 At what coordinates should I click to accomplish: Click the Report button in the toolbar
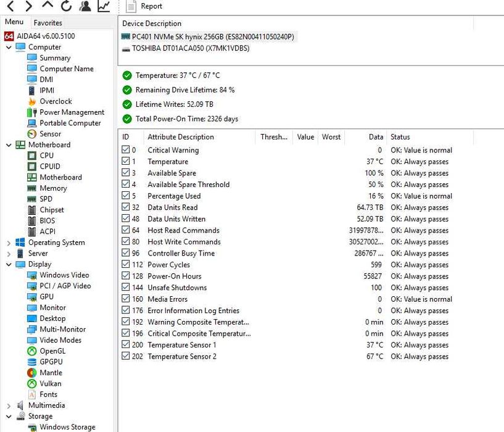144,6
